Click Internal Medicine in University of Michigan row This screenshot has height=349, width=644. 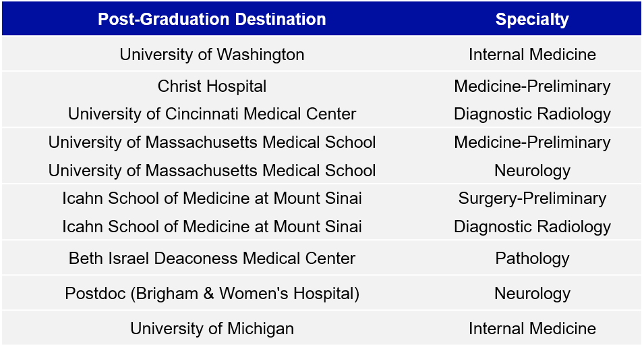coord(532,329)
